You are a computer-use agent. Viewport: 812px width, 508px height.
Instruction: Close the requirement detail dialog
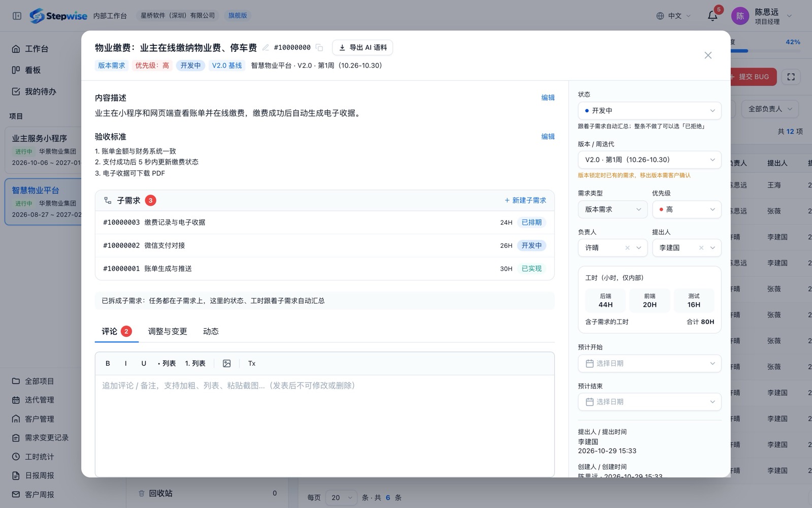(708, 55)
